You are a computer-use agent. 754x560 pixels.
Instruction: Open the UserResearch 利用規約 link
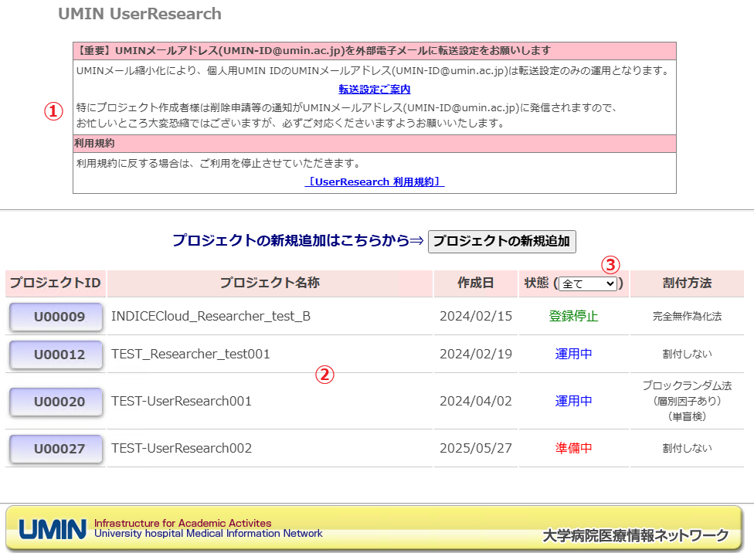[x=374, y=182]
